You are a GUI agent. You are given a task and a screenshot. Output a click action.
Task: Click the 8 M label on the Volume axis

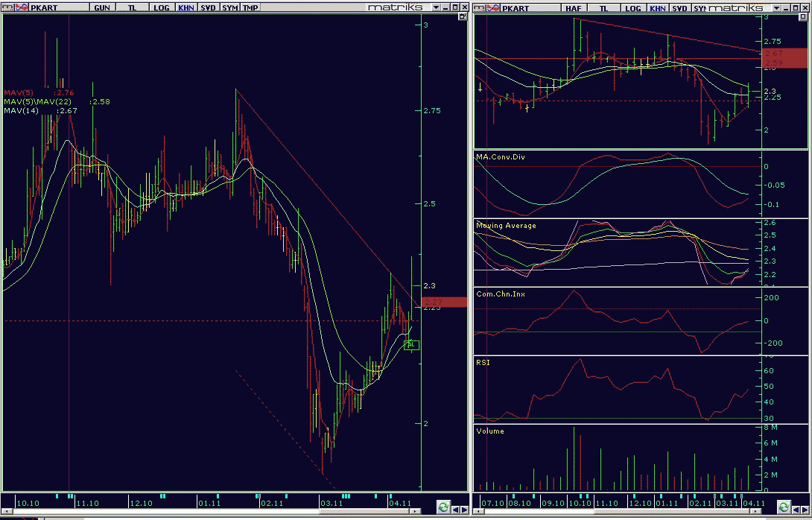click(x=770, y=428)
